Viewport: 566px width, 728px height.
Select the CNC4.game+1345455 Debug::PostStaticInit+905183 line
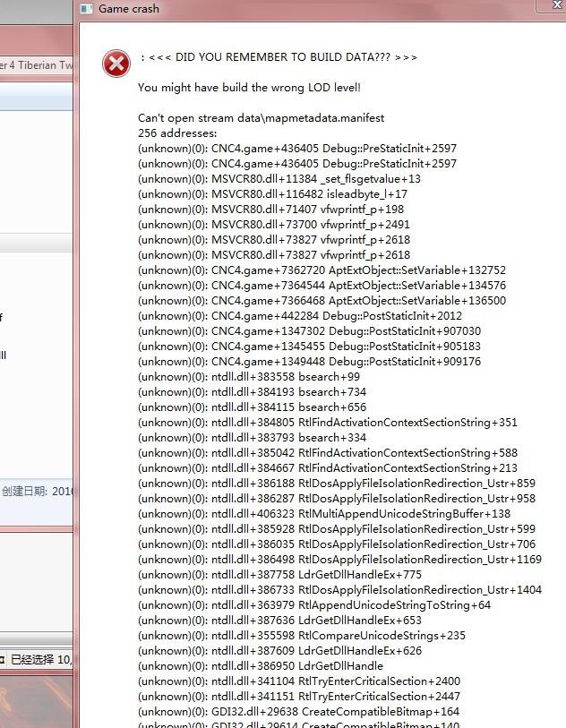click(309, 347)
